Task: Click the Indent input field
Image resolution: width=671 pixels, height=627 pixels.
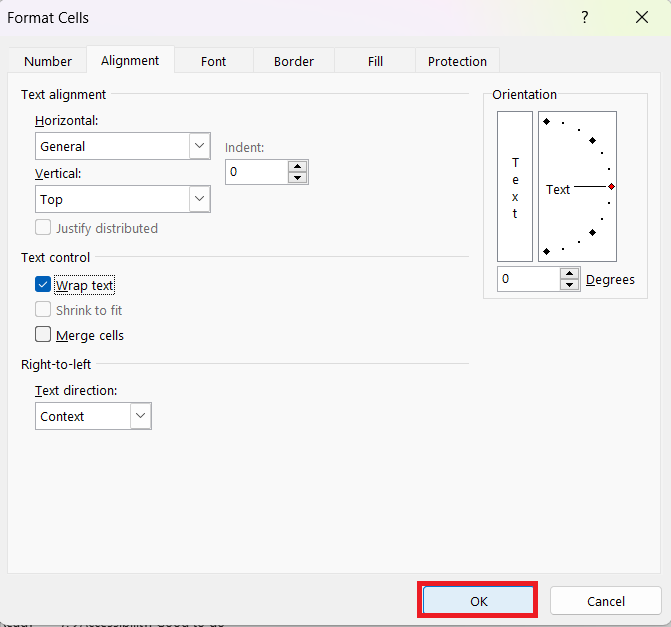Action: 257,172
